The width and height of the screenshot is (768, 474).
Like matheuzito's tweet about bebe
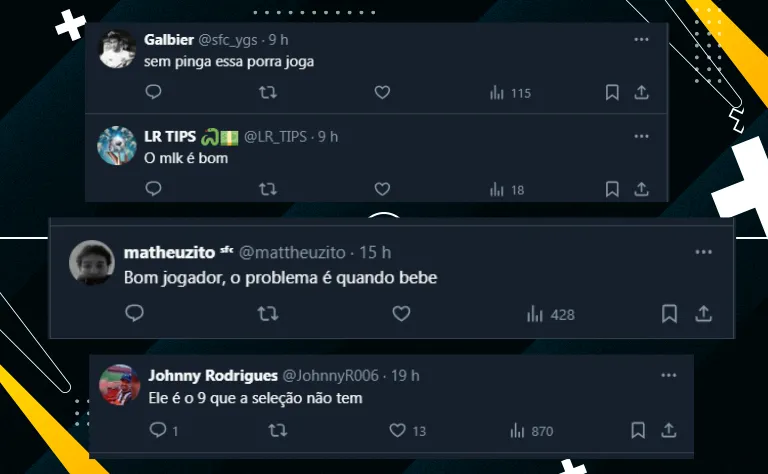(401, 313)
